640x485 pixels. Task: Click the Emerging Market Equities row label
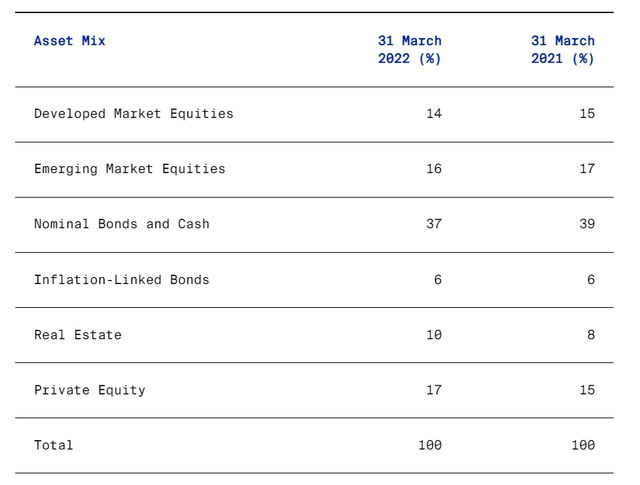point(129,169)
